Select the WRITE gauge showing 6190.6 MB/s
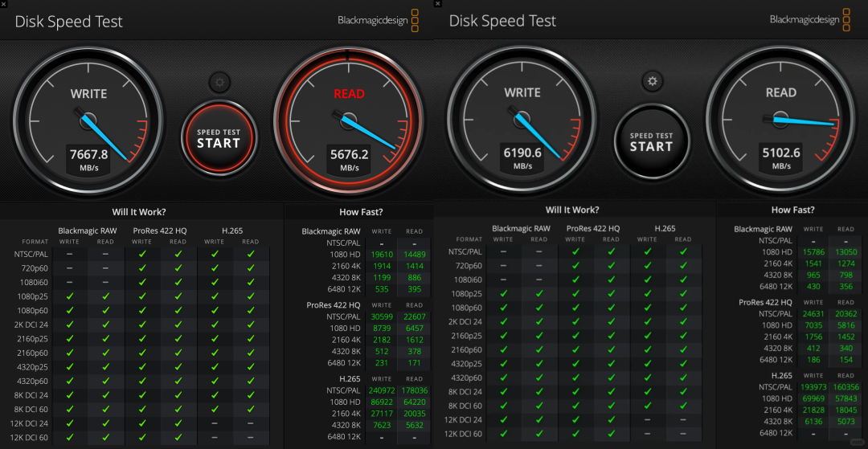Screen dimensions: 868x449 tap(522, 118)
